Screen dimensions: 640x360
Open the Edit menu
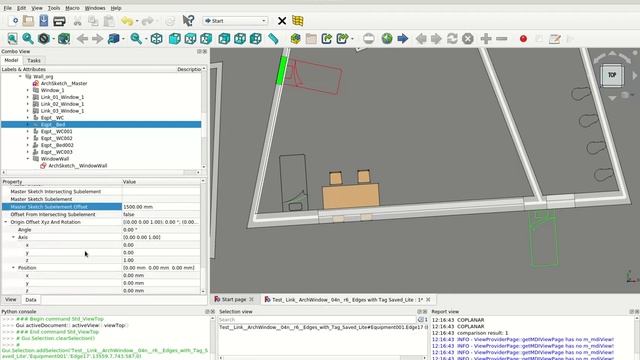pos(21,8)
